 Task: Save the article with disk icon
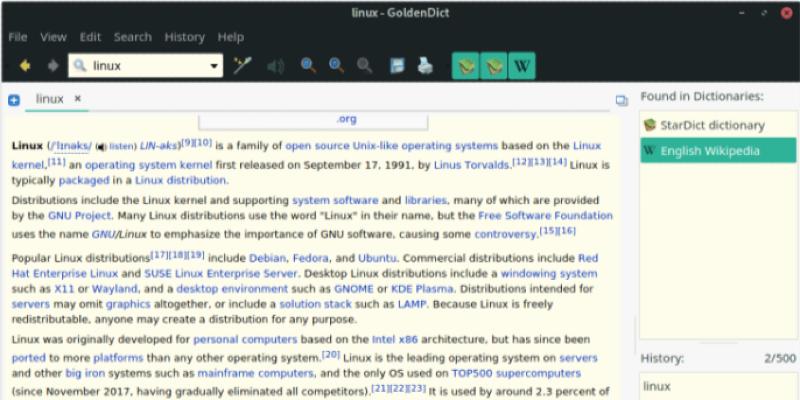(397, 67)
